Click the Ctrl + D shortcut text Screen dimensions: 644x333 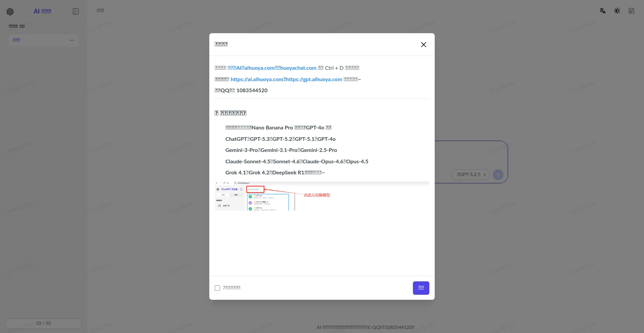pos(334,68)
